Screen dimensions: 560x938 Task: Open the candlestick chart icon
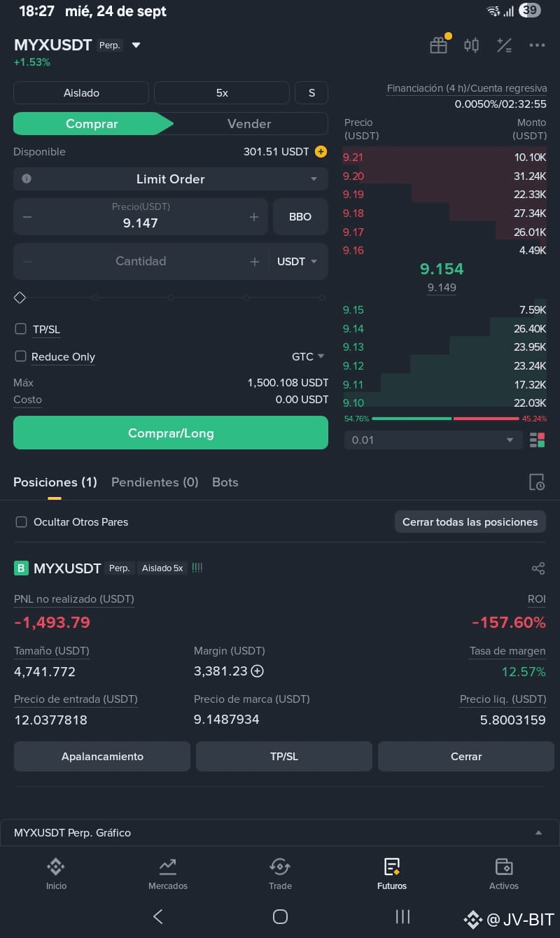click(x=471, y=45)
